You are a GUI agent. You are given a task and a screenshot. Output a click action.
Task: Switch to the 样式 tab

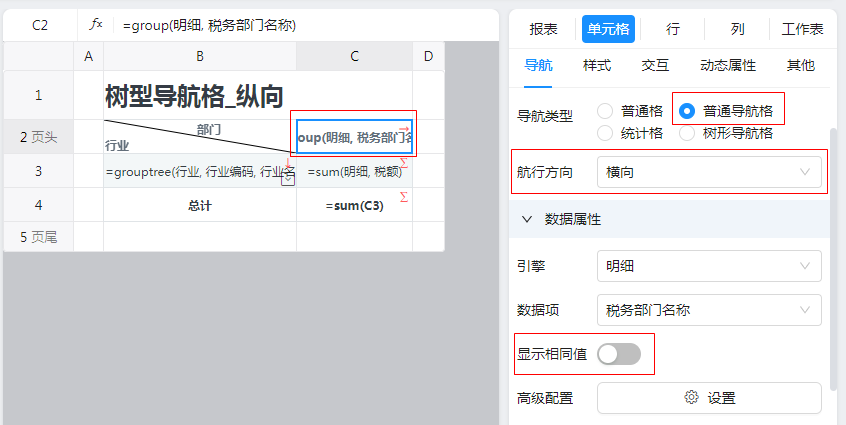point(598,66)
